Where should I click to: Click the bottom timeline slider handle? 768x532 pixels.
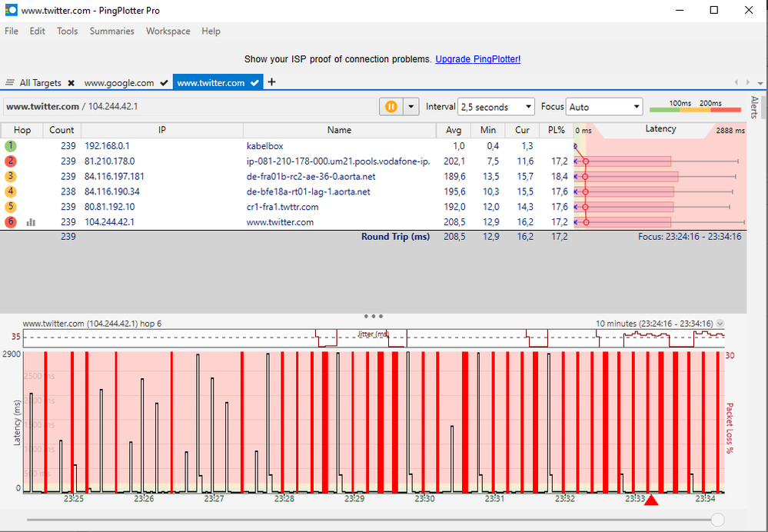(x=717, y=520)
